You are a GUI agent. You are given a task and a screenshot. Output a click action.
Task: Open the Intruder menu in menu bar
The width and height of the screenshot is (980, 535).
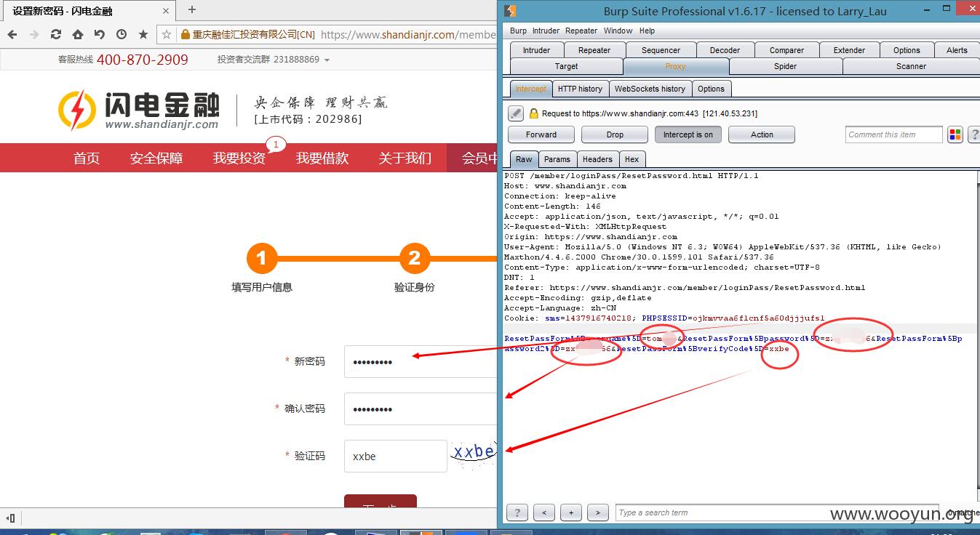pos(546,31)
